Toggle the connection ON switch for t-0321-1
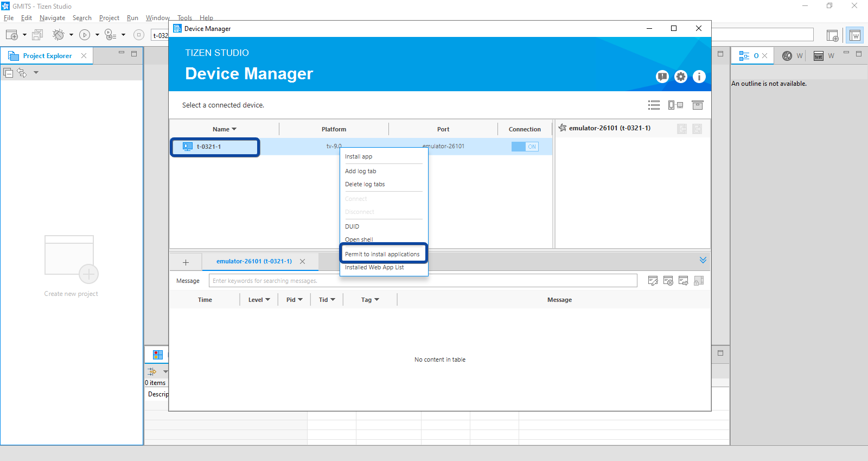 click(525, 147)
